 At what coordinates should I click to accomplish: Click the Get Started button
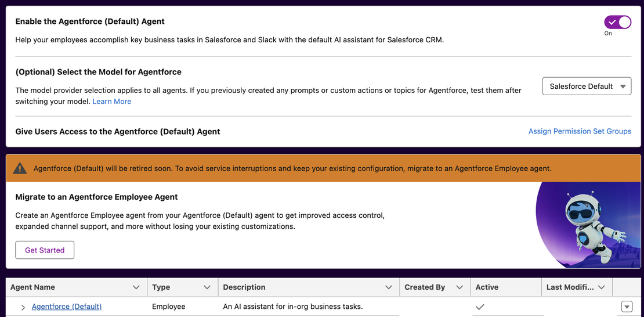45,250
